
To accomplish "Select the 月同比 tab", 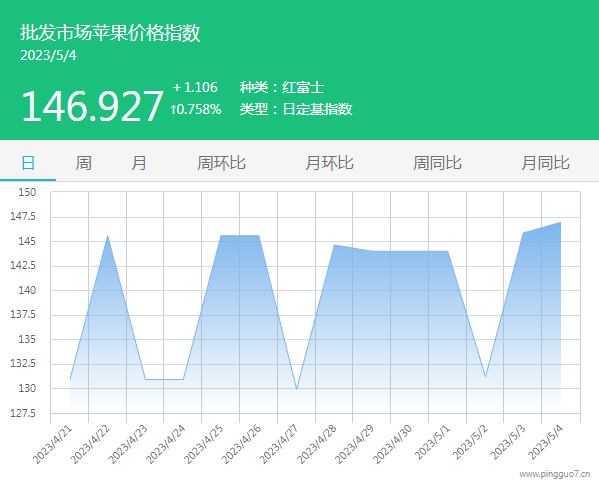I will click(x=546, y=163).
